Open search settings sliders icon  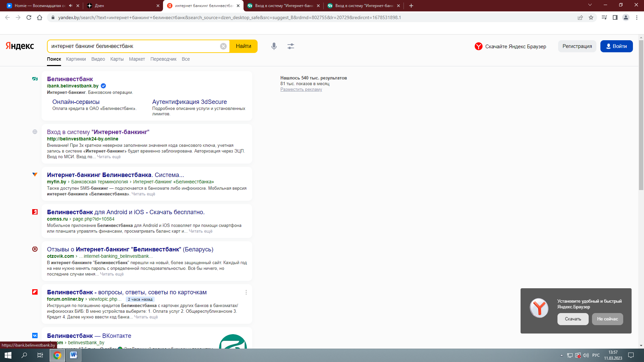[291, 46]
